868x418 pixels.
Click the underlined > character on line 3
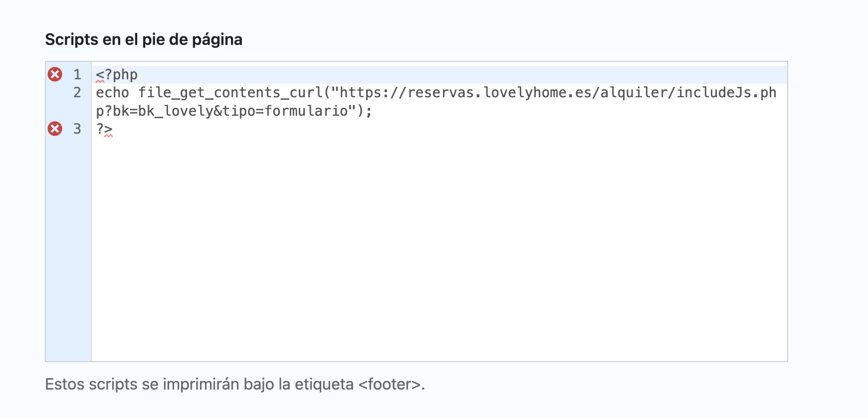[x=109, y=129]
